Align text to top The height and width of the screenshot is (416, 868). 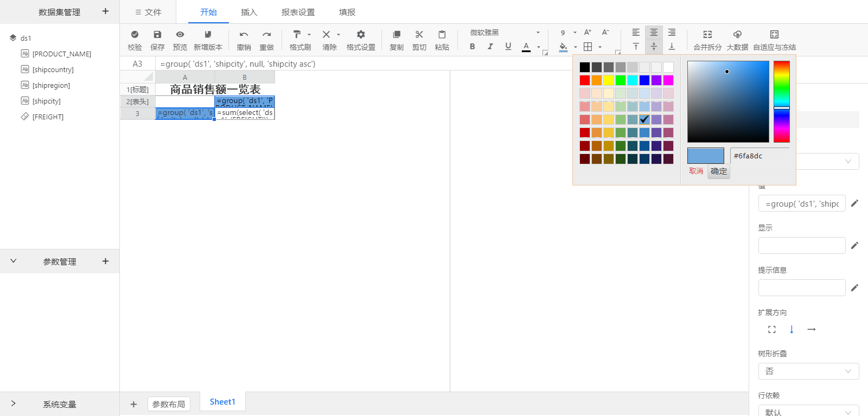pyautogui.click(x=636, y=47)
